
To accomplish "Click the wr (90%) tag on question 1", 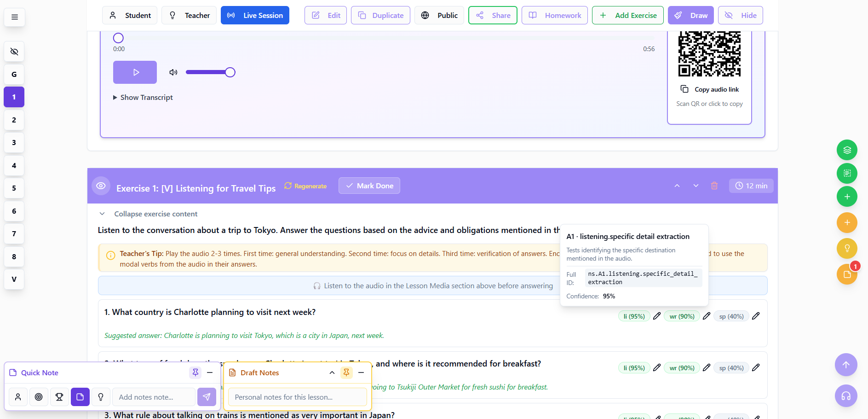I will click(682, 316).
